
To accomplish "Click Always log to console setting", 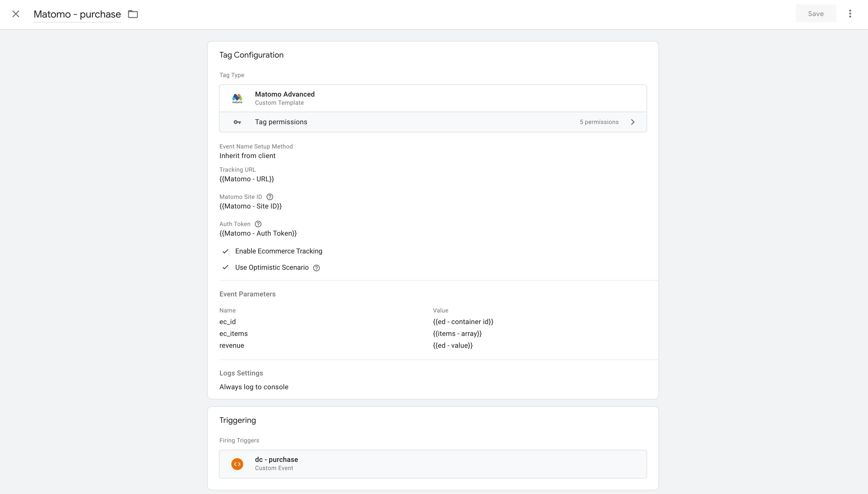I will point(254,387).
